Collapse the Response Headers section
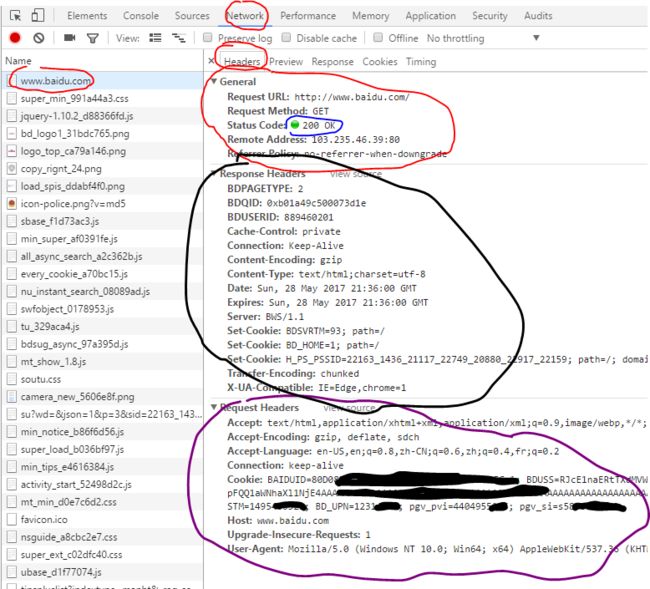 (214, 173)
